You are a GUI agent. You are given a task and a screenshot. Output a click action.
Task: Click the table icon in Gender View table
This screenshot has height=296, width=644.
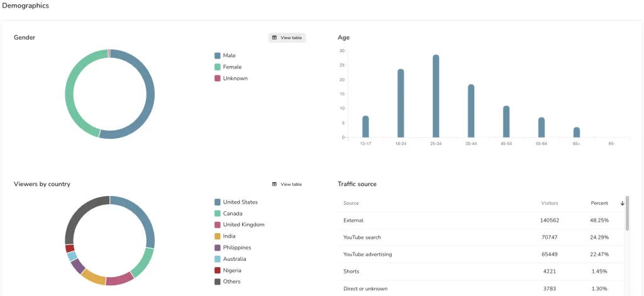coord(274,38)
